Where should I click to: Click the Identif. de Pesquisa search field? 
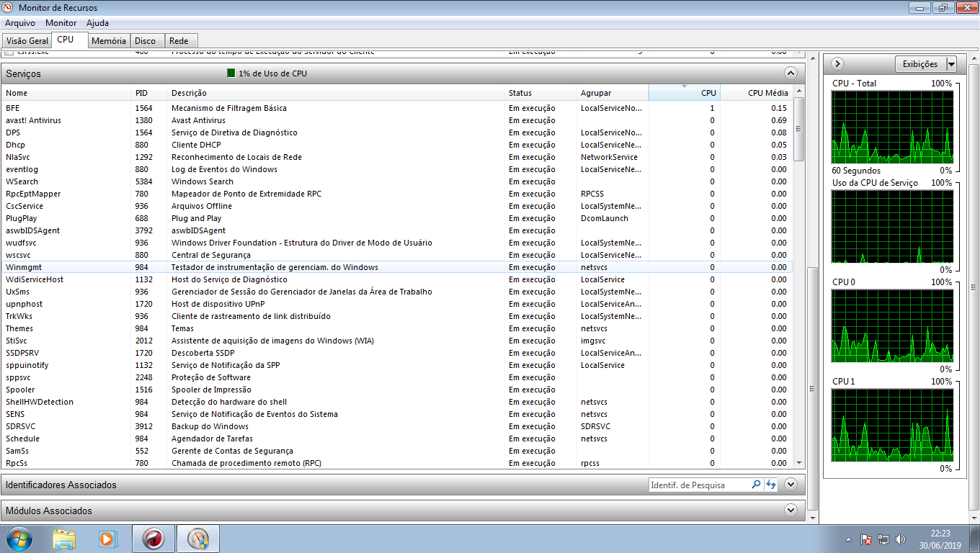click(x=699, y=485)
